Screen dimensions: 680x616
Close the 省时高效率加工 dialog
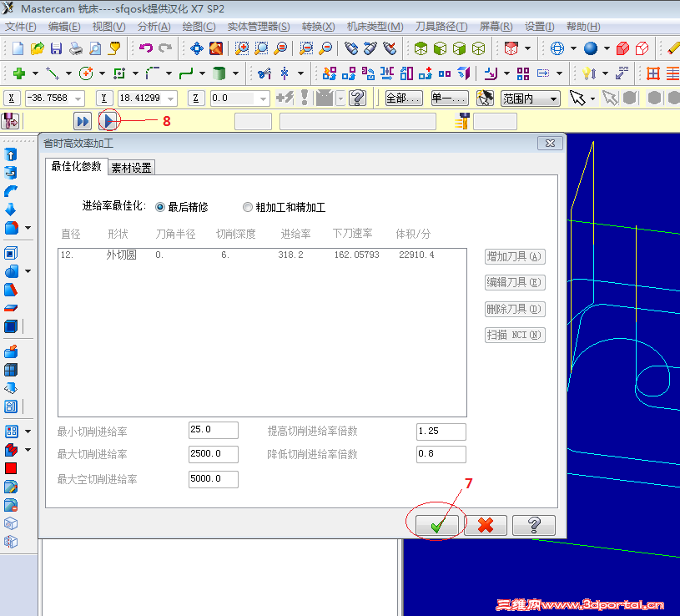click(x=550, y=144)
